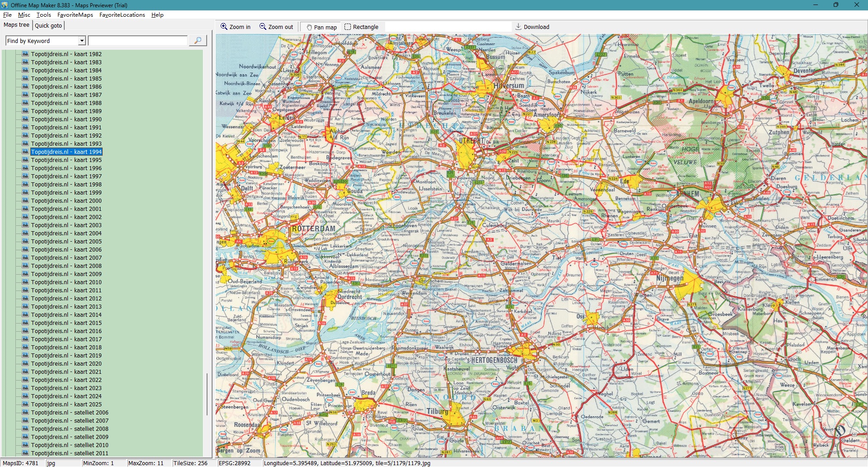The image size is (868, 467).
Task: Select Topotijdreis.nl - kaart 2025
Action: 66,404
